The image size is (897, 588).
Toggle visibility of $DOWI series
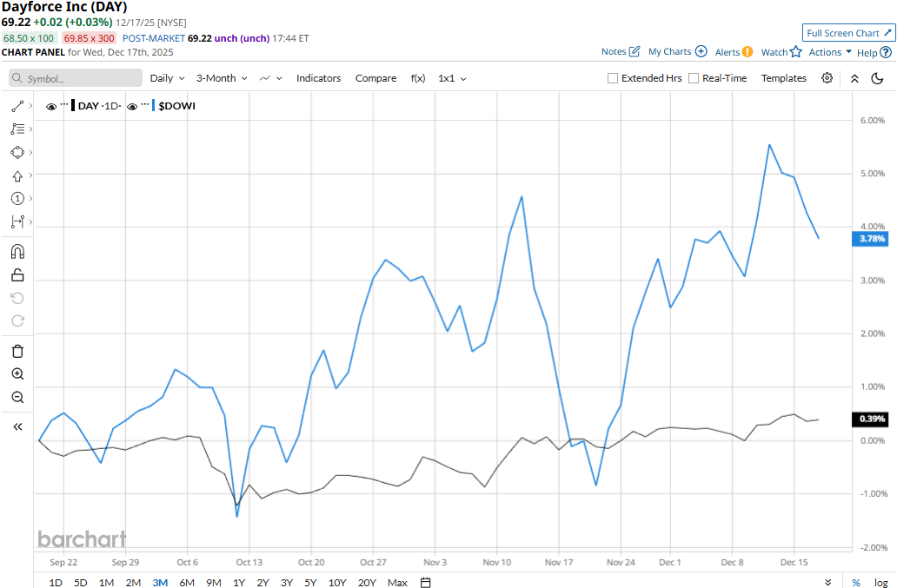(x=132, y=106)
